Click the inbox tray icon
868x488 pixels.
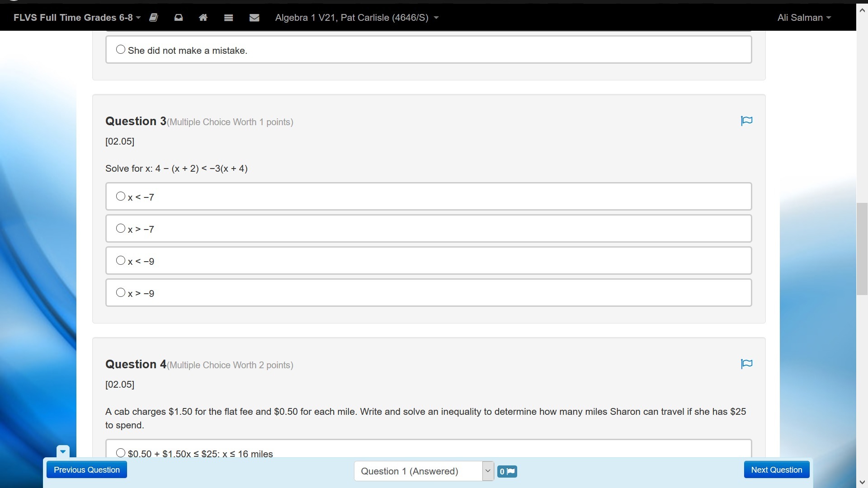pyautogui.click(x=179, y=18)
